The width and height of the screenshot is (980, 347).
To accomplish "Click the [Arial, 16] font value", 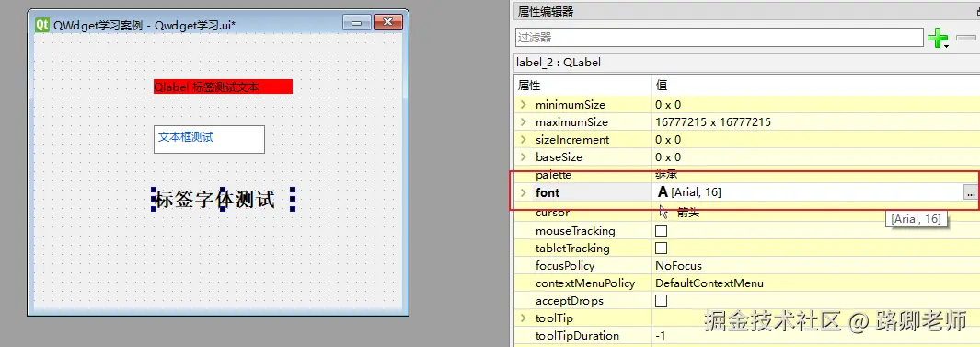I will (697, 192).
